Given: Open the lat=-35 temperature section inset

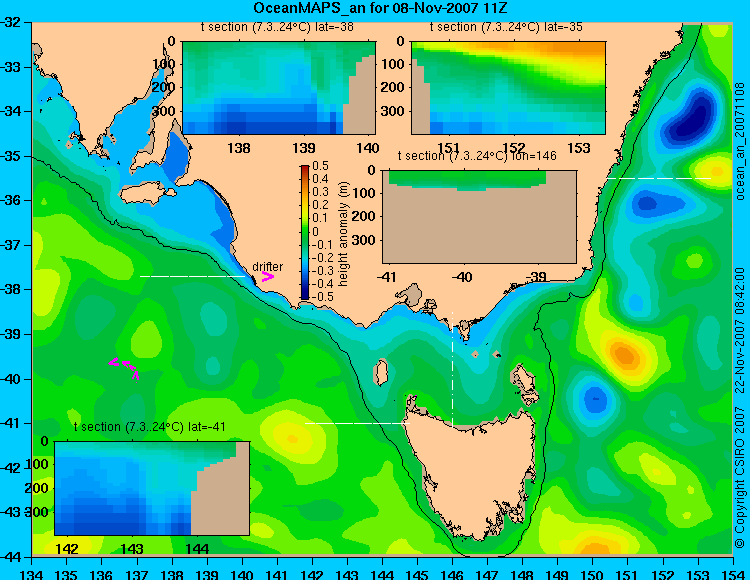Looking at the screenshot, I should pos(508,88).
